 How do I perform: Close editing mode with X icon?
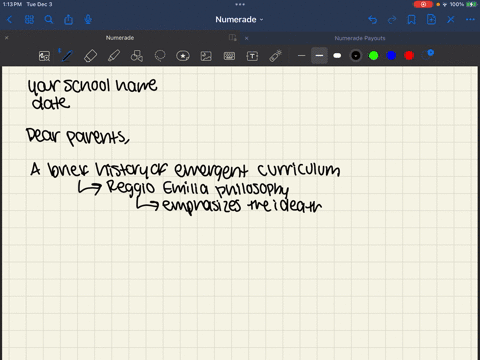pos(451,20)
